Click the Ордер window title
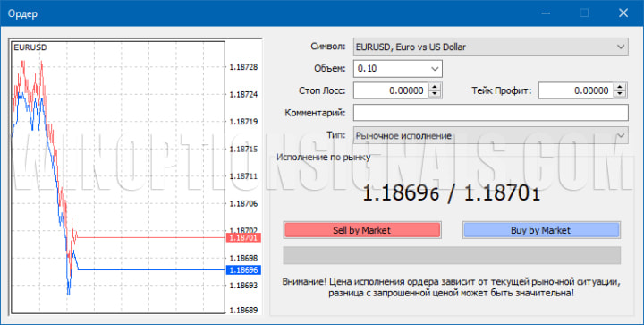This screenshot has height=325, width=644. pyautogui.click(x=22, y=13)
